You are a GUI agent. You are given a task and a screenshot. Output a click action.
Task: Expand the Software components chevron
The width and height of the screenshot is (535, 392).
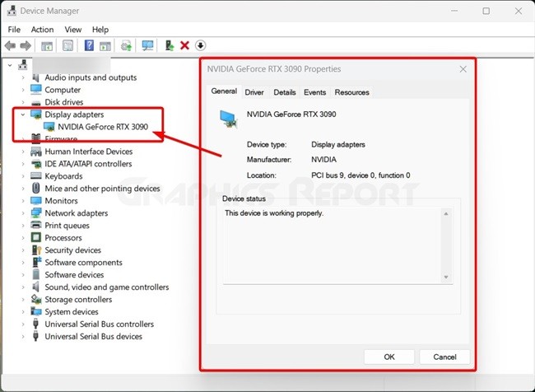tap(23, 262)
